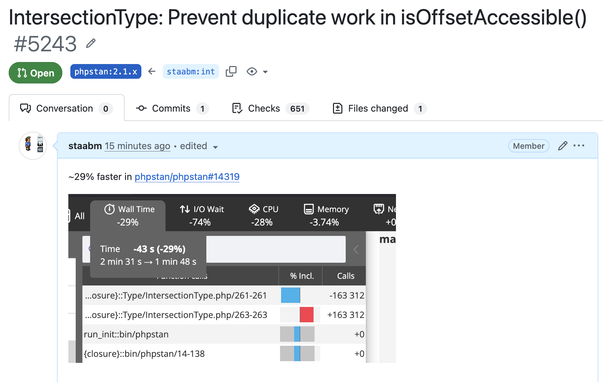Open the phpstan/phpstan#14319 issue link
The height and width of the screenshot is (382, 603).
coord(187,177)
